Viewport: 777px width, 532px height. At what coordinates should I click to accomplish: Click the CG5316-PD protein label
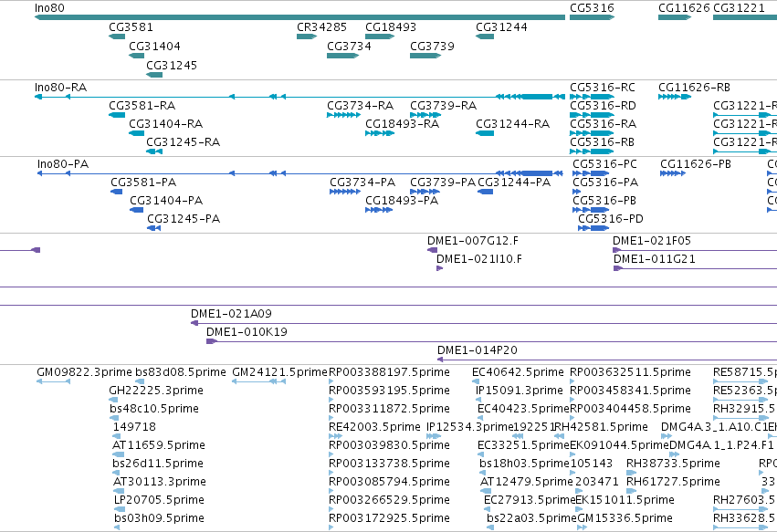[x=611, y=219]
